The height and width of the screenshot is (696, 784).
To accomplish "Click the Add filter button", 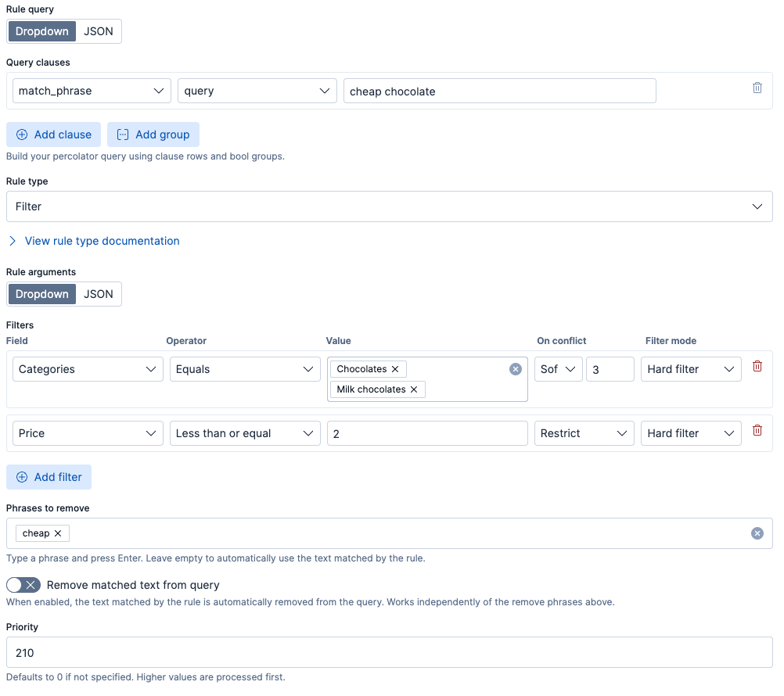I will [x=49, y=477].
